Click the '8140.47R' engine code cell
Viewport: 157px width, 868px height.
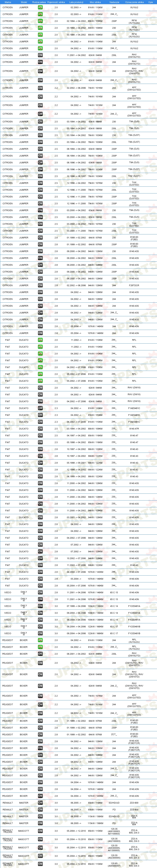134,429
